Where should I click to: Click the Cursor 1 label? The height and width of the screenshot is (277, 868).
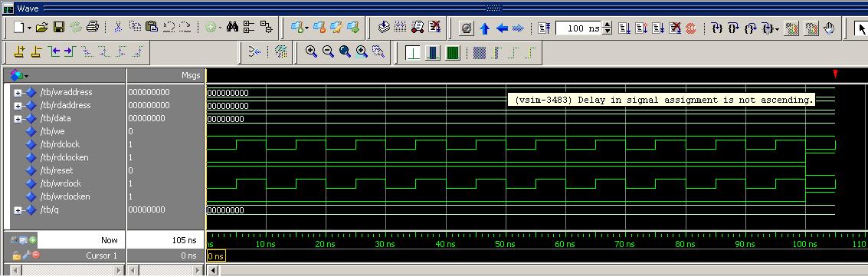click(x=102, y=256)
